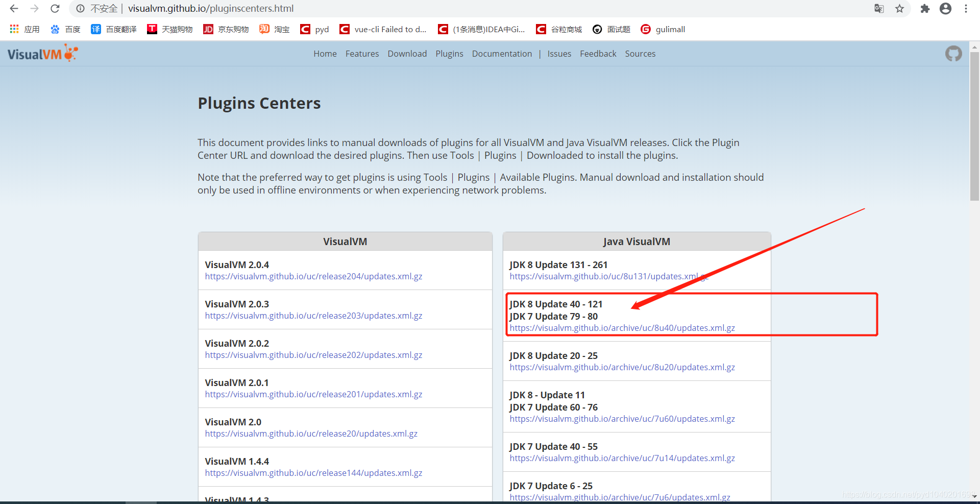
Task: Open Chrome three-dot menu
Action: coord(966,9)
